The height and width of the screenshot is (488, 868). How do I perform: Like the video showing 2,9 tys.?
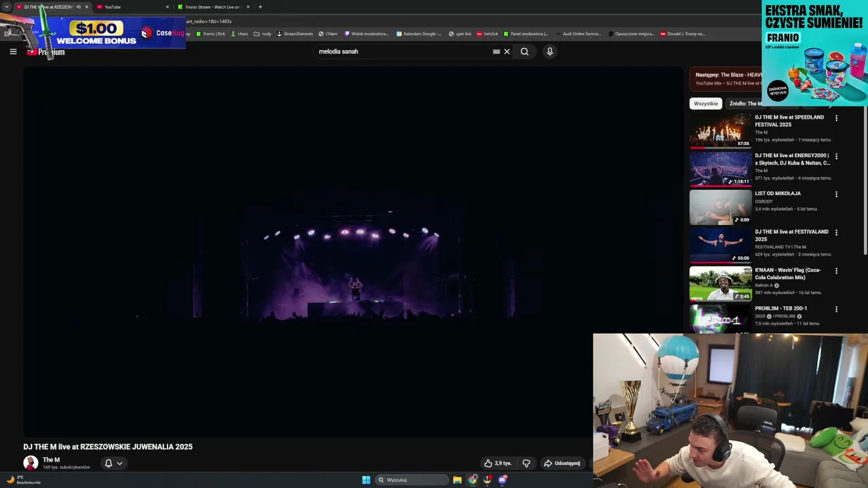[x=497, y=464]
